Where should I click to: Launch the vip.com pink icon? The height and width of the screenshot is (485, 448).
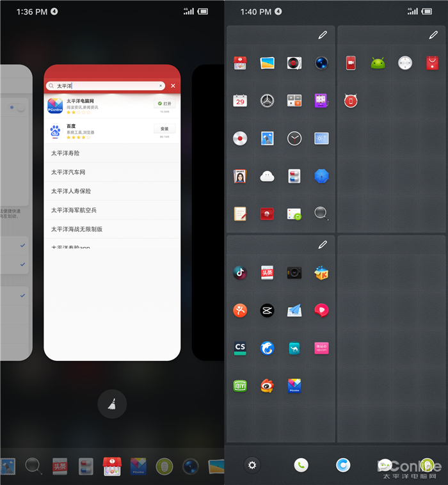[321, 348]
